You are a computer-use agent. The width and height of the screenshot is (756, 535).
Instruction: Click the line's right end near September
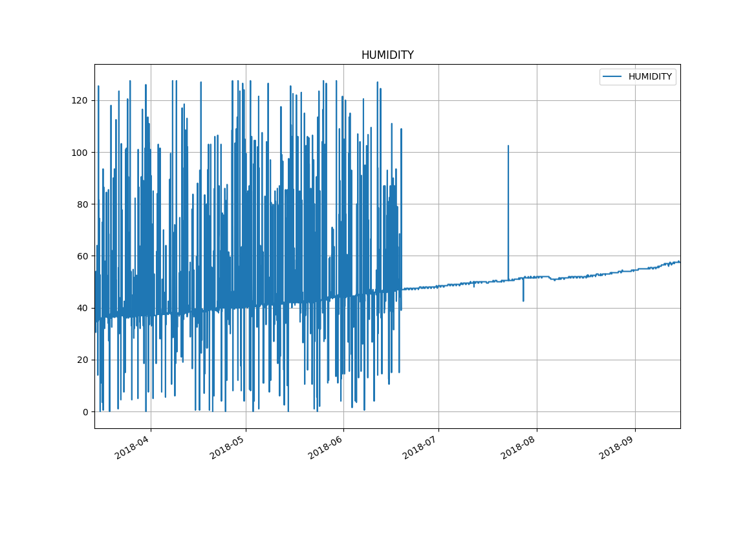(x=679, y=261)
